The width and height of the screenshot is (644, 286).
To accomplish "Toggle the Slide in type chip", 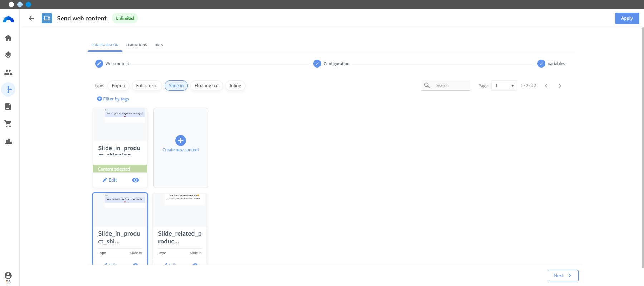I will [x=176, y=86].
